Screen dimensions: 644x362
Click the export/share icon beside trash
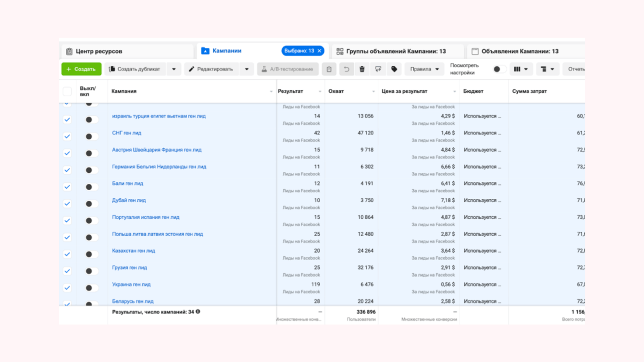pyautogui.click(x=378, y=69)
